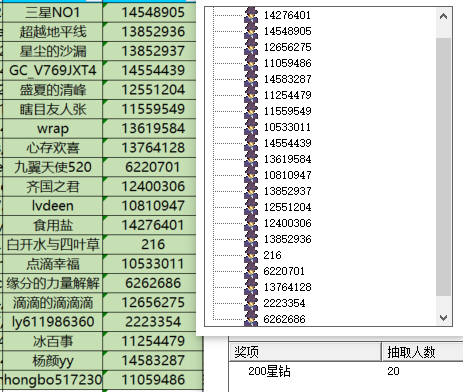Click the avatar icon beside 10533011 in list
Viewport: 463px width, 392px height.
click(x=251, y=127)
